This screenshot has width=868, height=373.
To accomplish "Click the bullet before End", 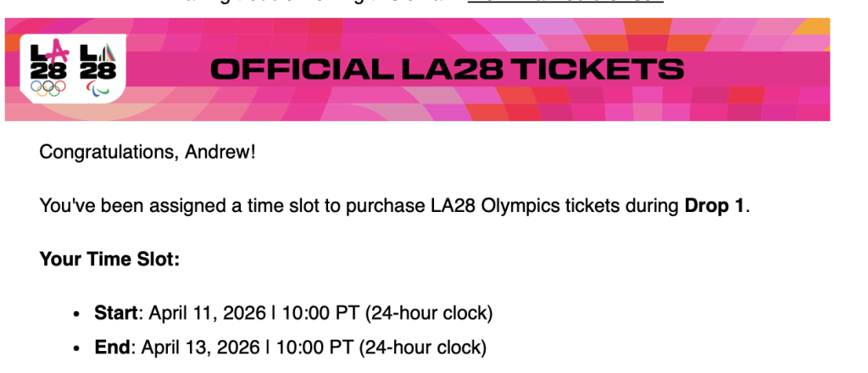I will (x=76, y=348).
